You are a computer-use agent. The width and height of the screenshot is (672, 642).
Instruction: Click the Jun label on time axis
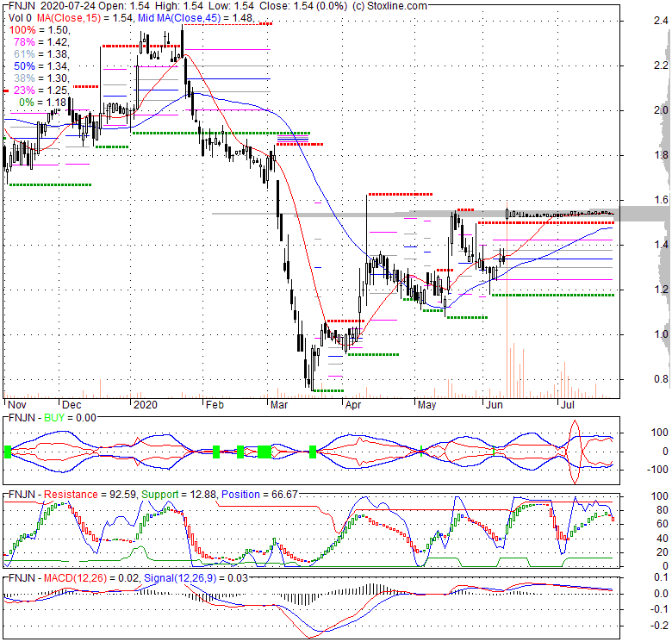coord(495,405)
